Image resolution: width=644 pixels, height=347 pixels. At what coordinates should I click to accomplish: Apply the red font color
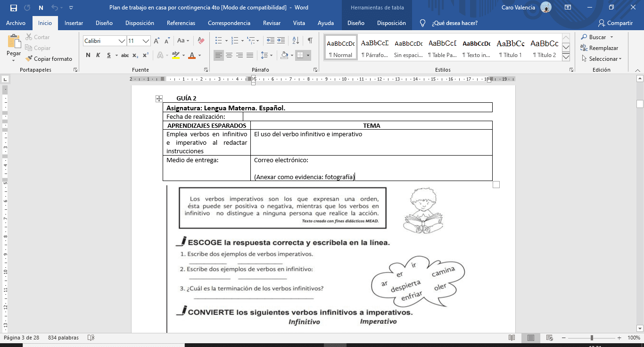(192, 56)
